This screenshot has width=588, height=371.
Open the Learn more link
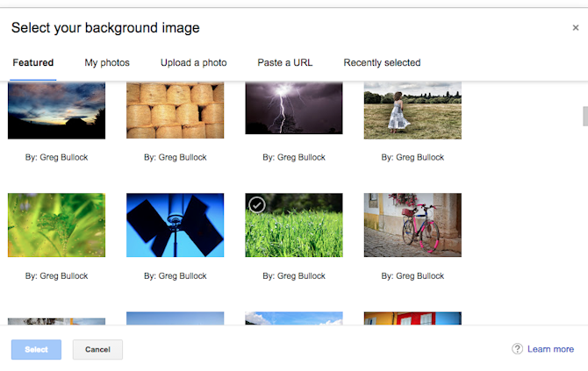tap(550, 349)
